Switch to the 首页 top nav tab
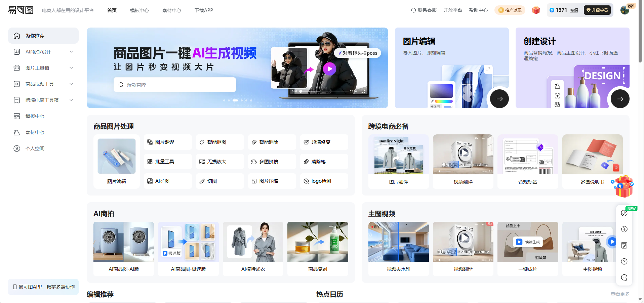Viewport: 644px width, 303px height. click(112, 10)
